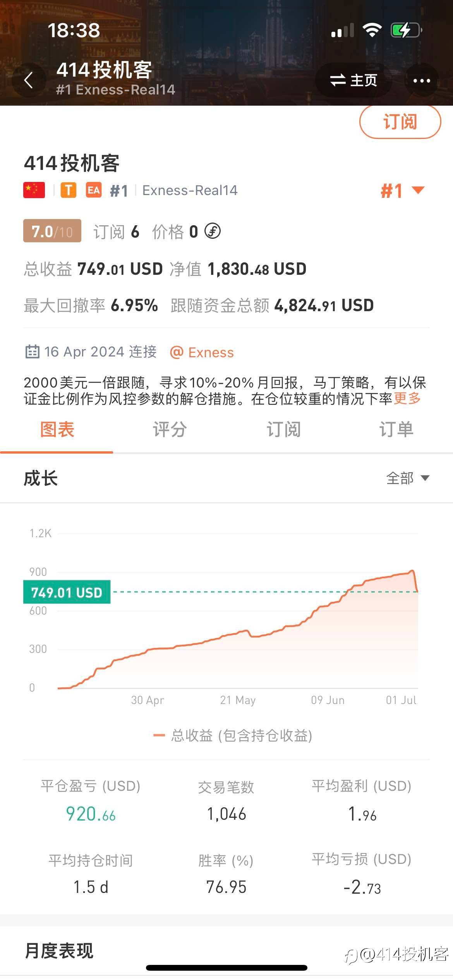
Task: Select the 图表 tab
Action: click(57, 430)
